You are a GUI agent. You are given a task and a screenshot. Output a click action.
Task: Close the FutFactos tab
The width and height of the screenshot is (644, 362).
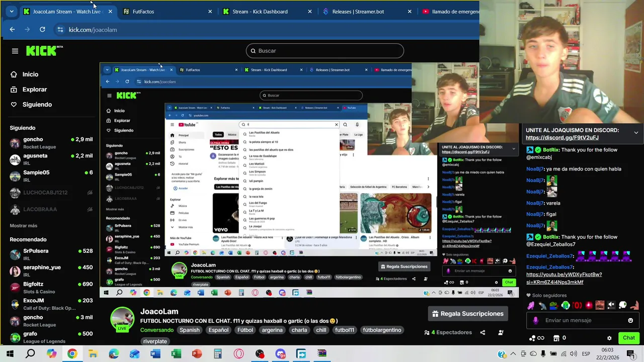coord(210,12)
